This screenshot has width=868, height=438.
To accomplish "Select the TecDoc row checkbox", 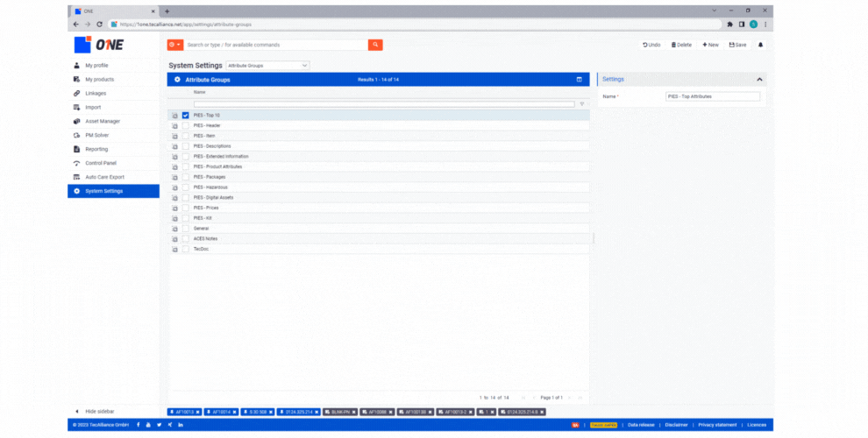I will click(186, 249).
